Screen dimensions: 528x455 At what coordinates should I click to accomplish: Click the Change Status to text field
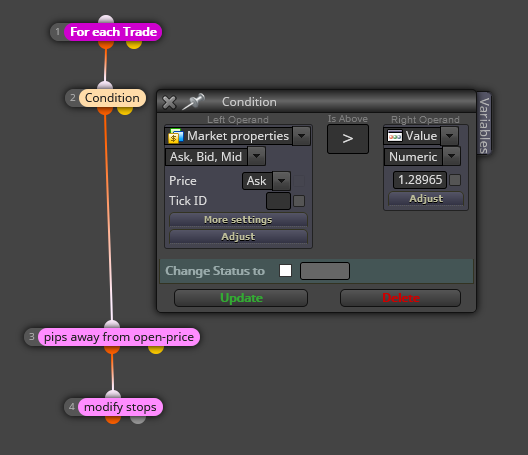tap(325, 271)
